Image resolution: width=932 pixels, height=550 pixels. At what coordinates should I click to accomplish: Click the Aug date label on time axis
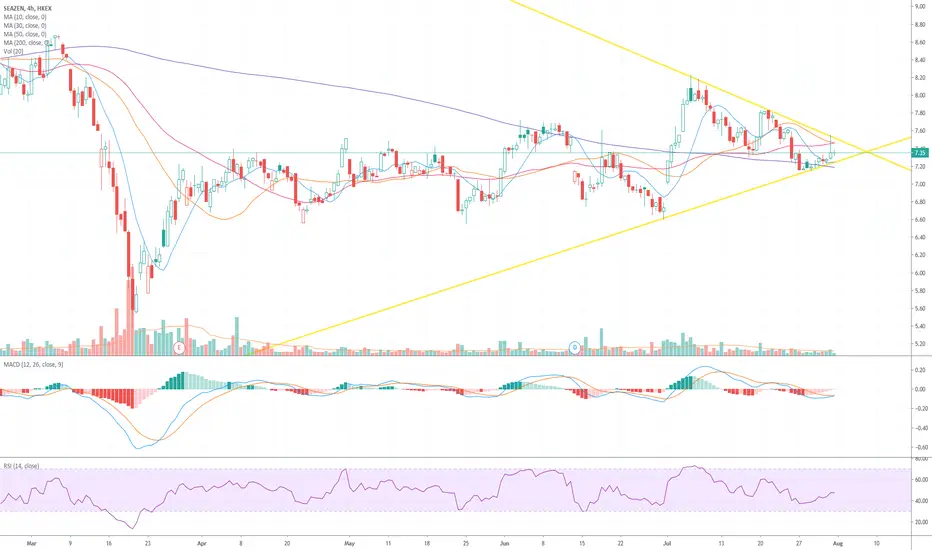(838, 543)
